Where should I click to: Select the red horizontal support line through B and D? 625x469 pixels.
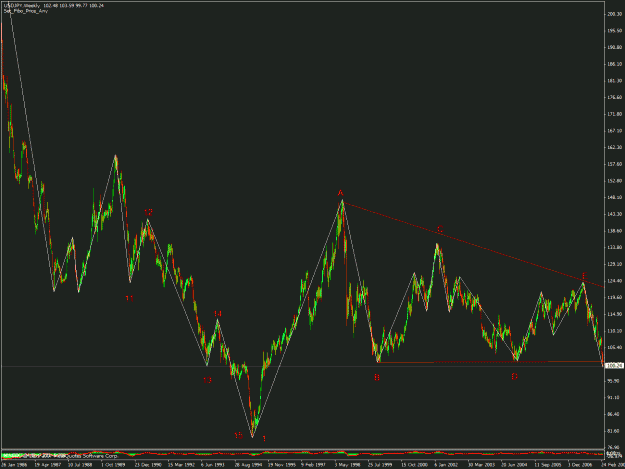tap(490, 362)
